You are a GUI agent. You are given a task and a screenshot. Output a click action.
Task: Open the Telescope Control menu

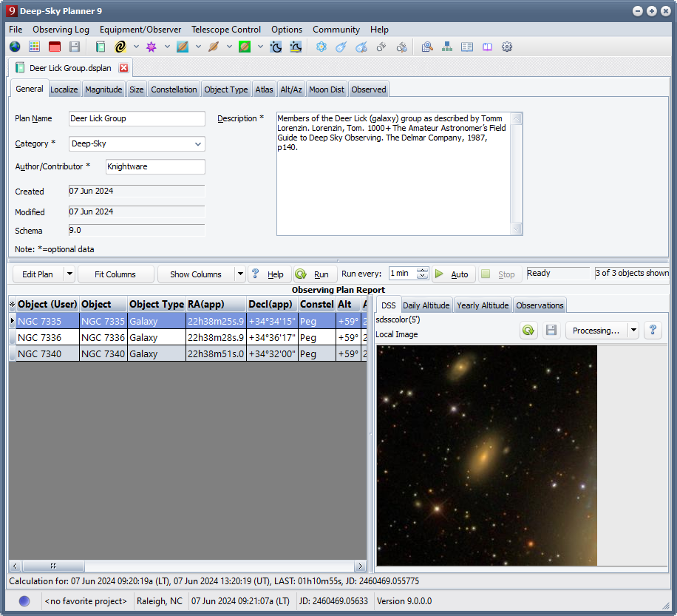pos(226,30)
